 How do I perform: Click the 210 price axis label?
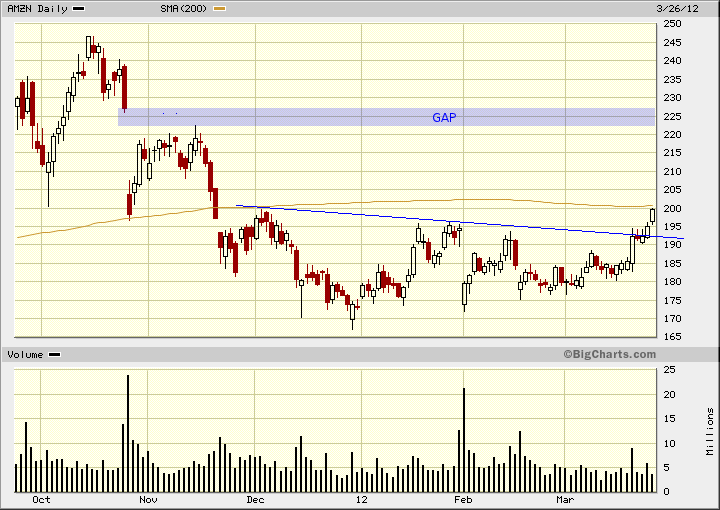pos(673,172)
